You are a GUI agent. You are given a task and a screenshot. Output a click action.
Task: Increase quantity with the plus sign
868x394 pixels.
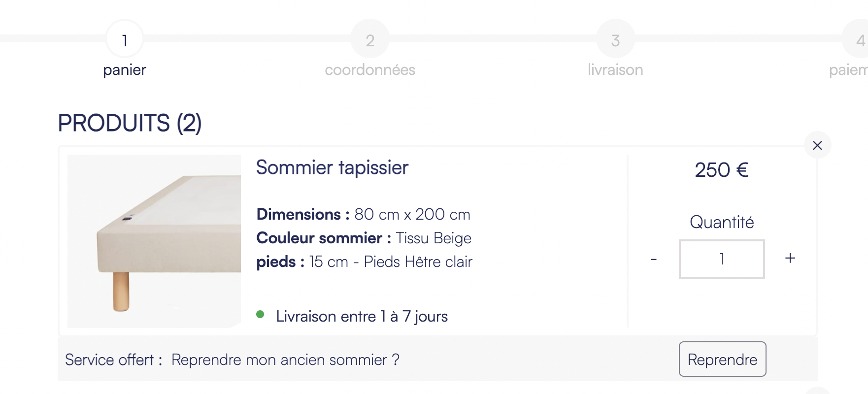(790, 258)
